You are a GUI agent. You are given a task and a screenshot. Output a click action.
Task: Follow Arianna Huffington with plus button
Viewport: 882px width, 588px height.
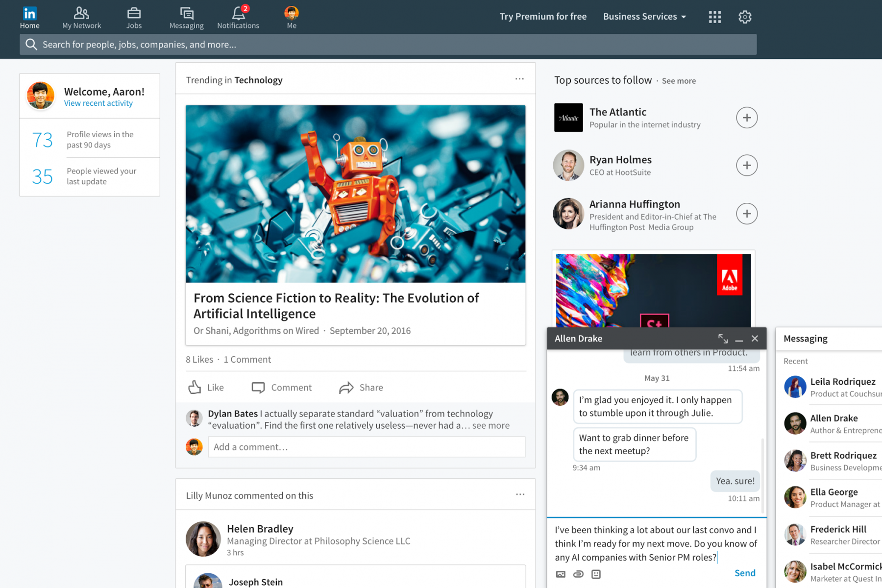point(746,214)
